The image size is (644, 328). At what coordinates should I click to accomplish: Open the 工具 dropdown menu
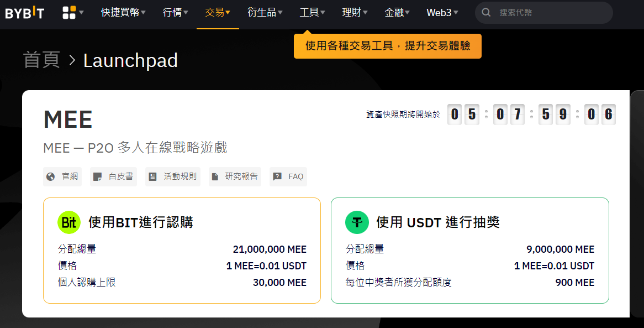point(312,12)
